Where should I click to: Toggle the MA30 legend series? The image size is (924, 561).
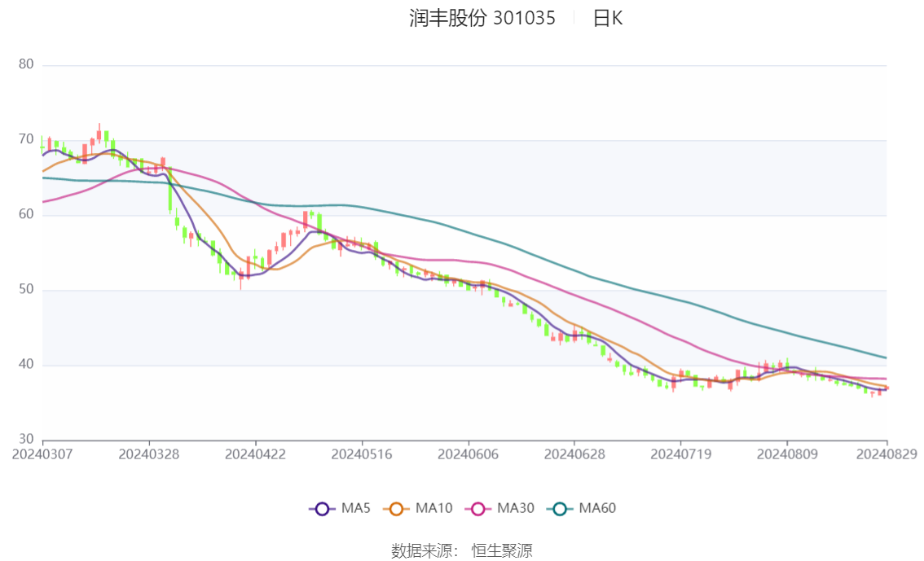[x=499, y=509]
